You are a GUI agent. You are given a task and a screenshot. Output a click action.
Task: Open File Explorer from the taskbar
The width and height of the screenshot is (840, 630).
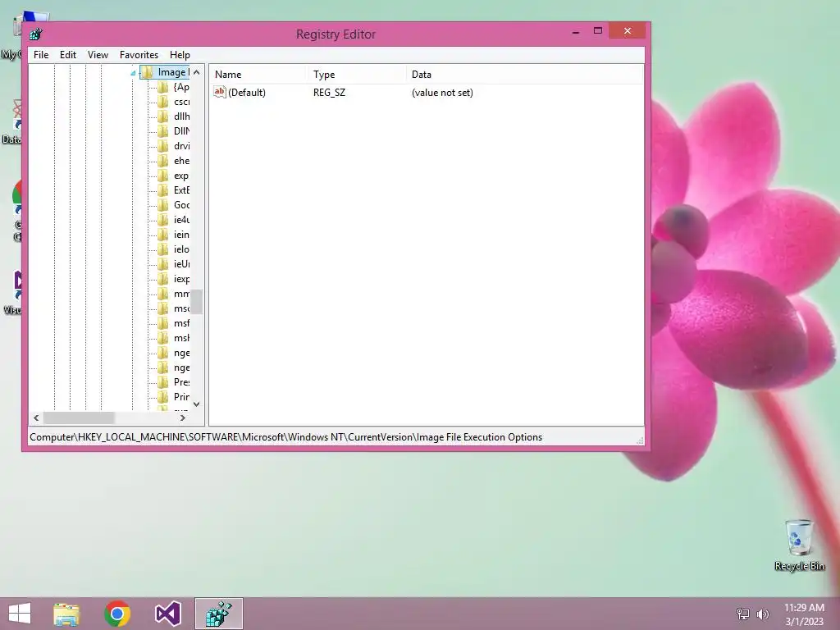click(x=66, y=614)
